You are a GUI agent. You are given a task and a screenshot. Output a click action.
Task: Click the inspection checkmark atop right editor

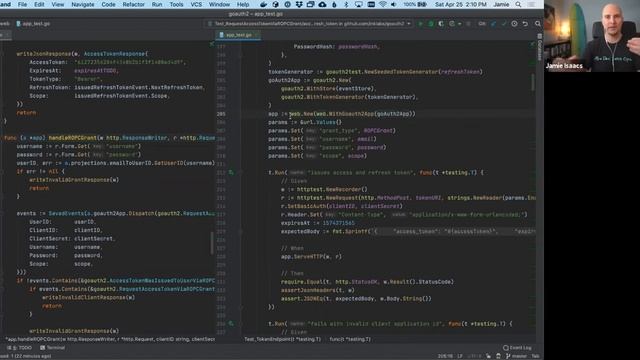[533, 43]
